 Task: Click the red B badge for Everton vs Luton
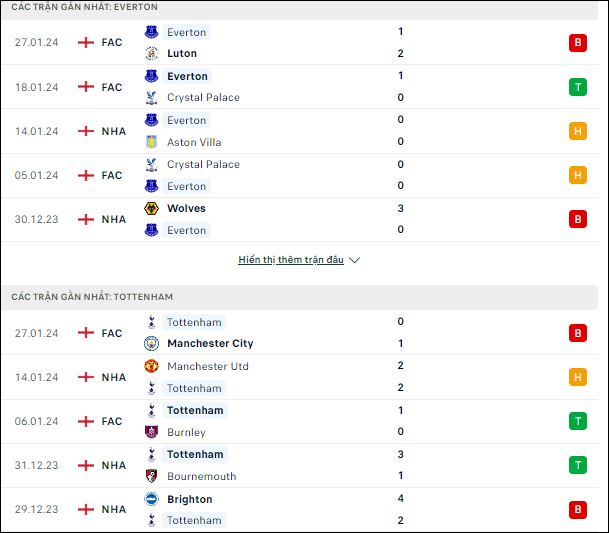(578, 42)
